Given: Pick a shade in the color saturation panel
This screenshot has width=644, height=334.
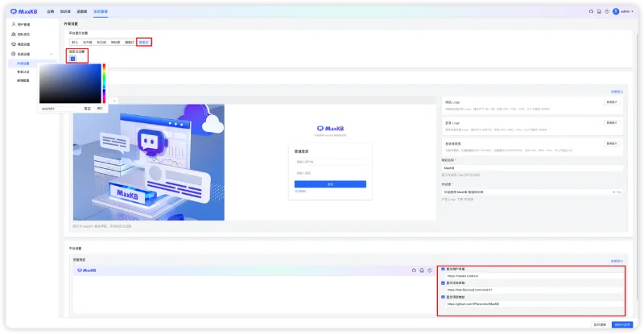Looking at the screenshot, I should [70, 84].
